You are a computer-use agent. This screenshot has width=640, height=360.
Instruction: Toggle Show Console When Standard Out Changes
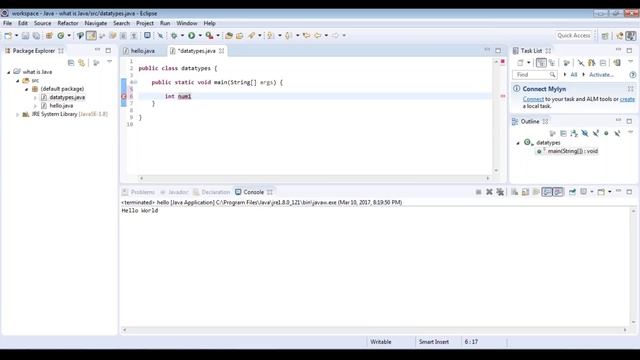(547, 192)
